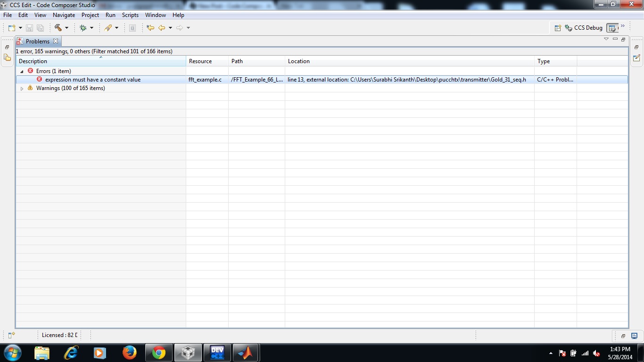
Task: Click the Forward navigation arrow
Action: click(180, 28)
